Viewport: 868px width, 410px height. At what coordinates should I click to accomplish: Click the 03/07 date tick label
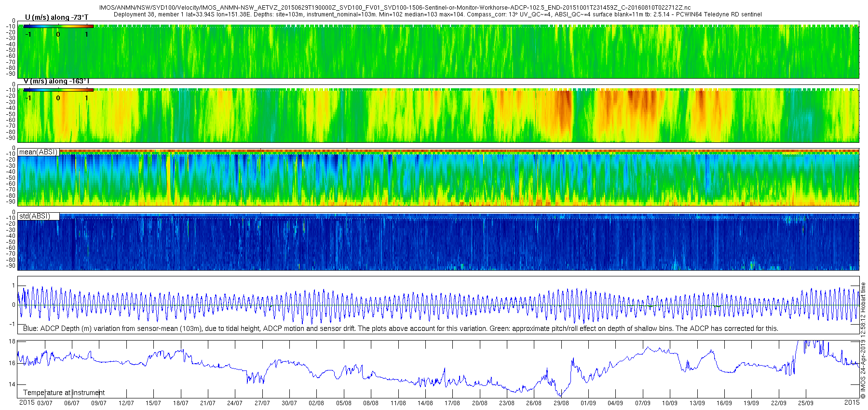(45, 403)
